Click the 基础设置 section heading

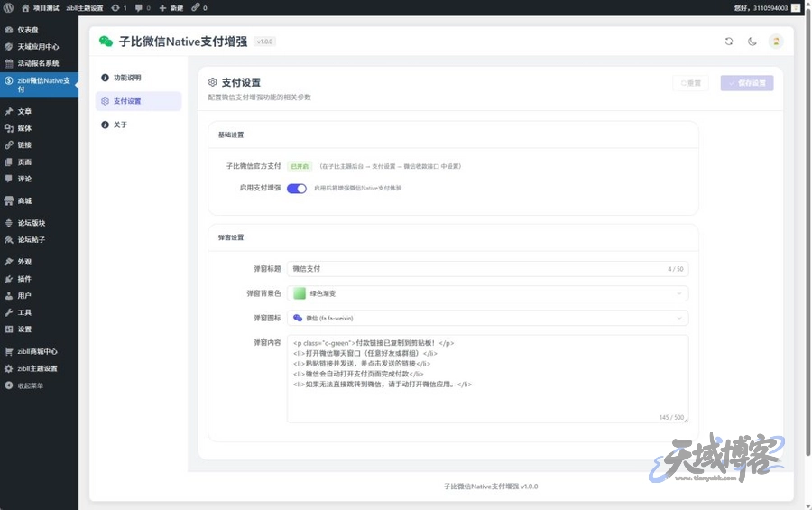click(230, 134)
